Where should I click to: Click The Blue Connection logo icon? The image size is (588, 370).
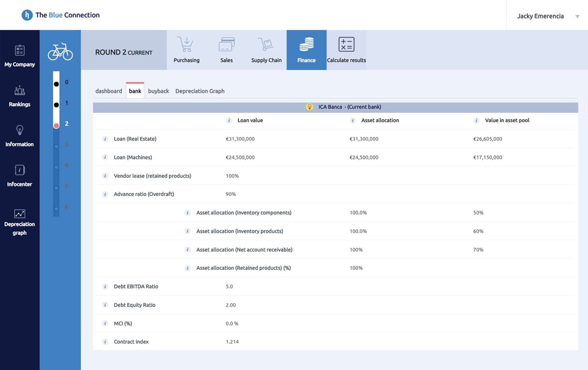[x=27, y=15]
